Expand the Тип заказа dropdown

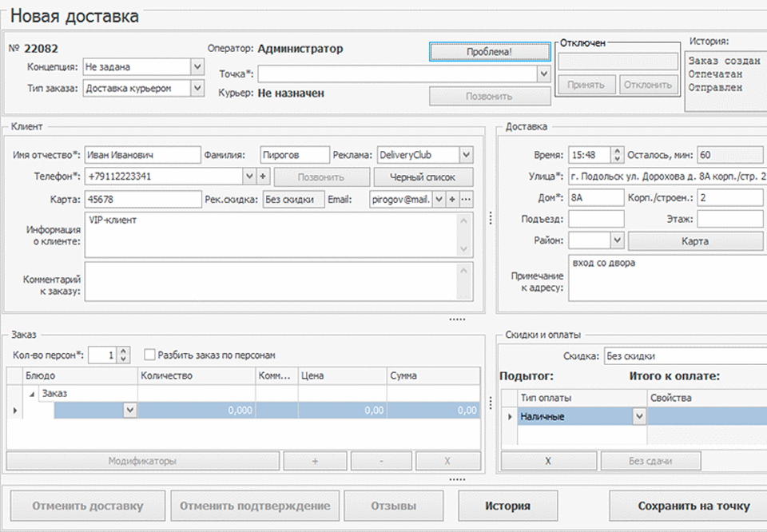coord(197,88)
